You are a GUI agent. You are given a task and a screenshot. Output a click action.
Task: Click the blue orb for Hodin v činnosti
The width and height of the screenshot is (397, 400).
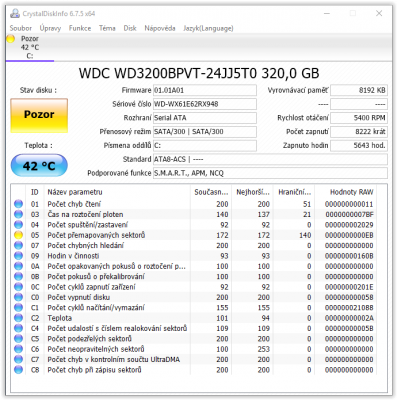[18, 256]
